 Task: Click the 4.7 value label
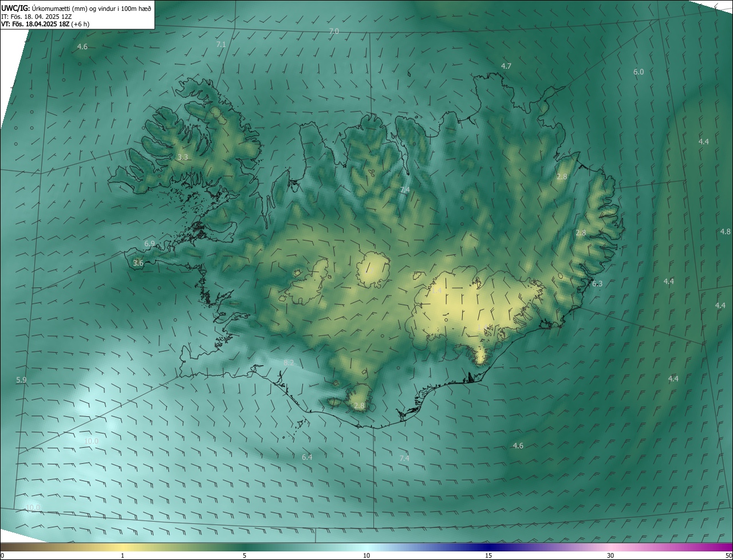[506, 66]
